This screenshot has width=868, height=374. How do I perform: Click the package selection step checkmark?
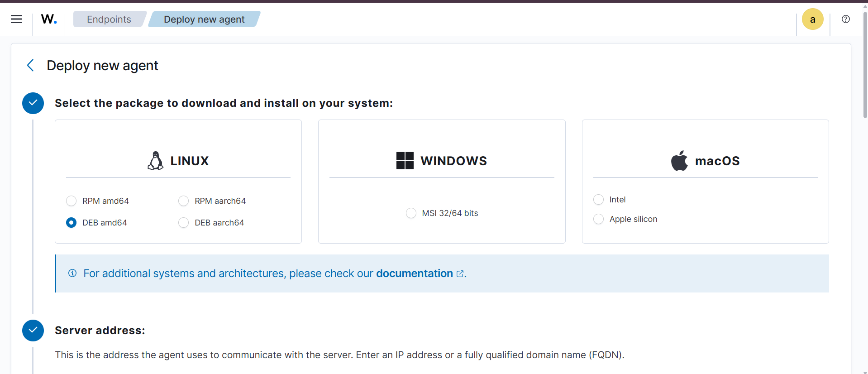(33, 103)
